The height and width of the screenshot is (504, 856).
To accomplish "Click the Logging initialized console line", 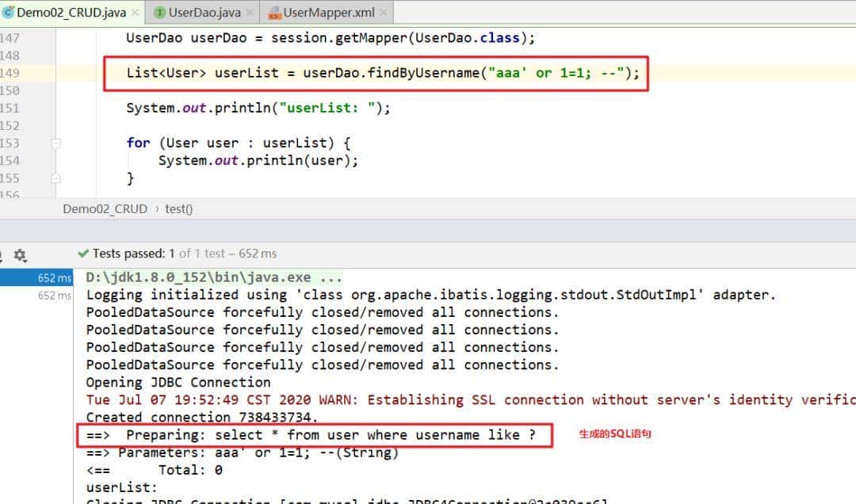I will click(430, 295).
